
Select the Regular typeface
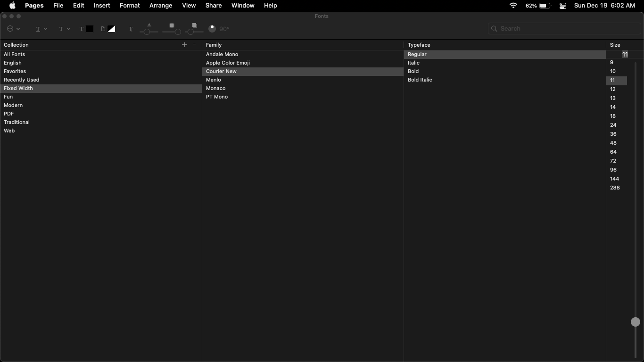click(x=505, y=55)
